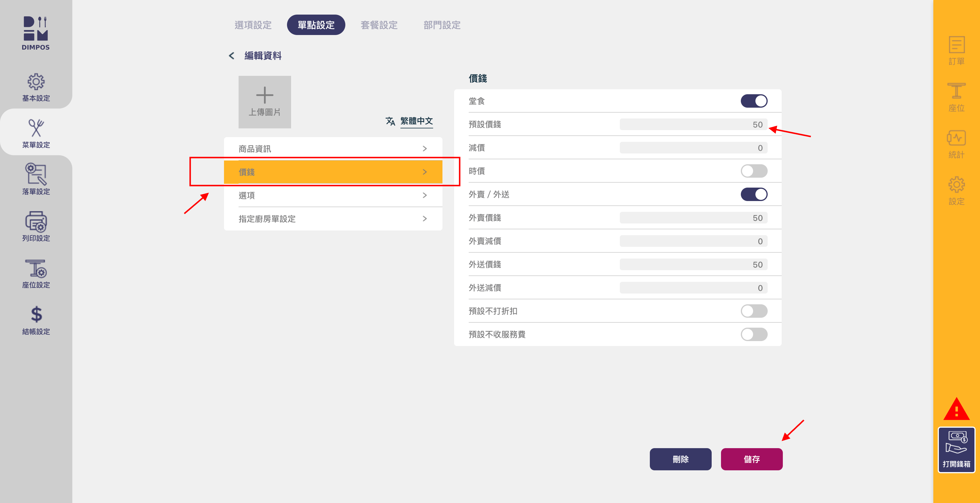Open 座位設定 table icon

click(36, 269)
